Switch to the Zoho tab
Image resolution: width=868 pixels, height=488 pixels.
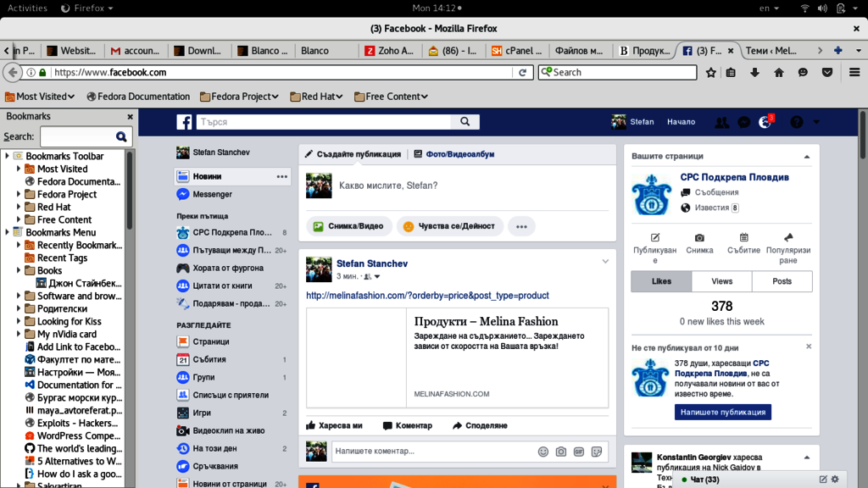(x=390, y=50)
